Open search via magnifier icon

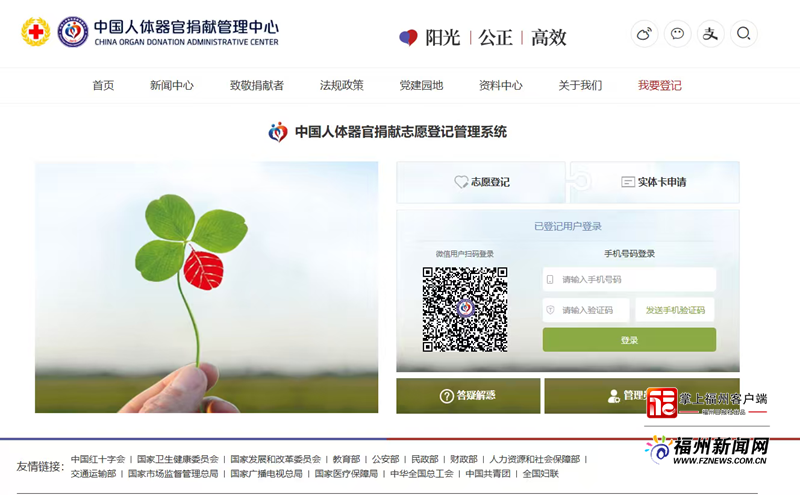743,34
